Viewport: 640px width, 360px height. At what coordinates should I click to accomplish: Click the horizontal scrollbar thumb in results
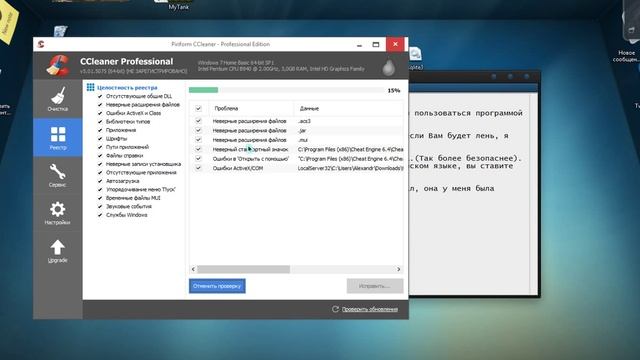coord(244,269)
